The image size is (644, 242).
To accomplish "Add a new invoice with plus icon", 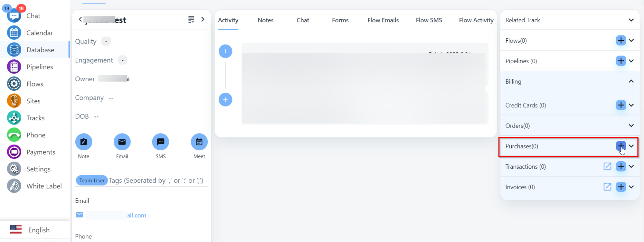I will coord(621,187).
